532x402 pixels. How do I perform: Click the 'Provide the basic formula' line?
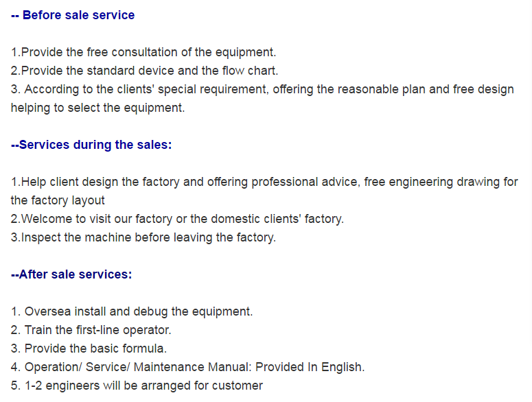(89, 348)
